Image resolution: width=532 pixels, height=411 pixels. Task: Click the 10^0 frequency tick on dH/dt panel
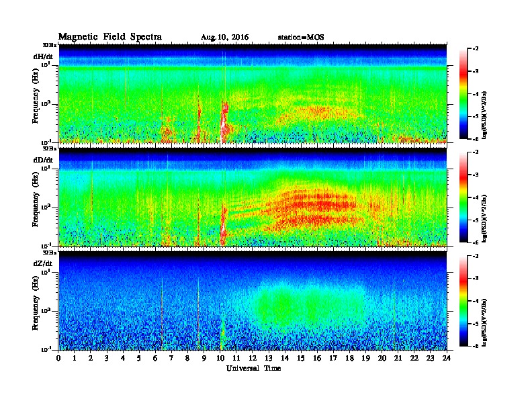tap(46, 103)
